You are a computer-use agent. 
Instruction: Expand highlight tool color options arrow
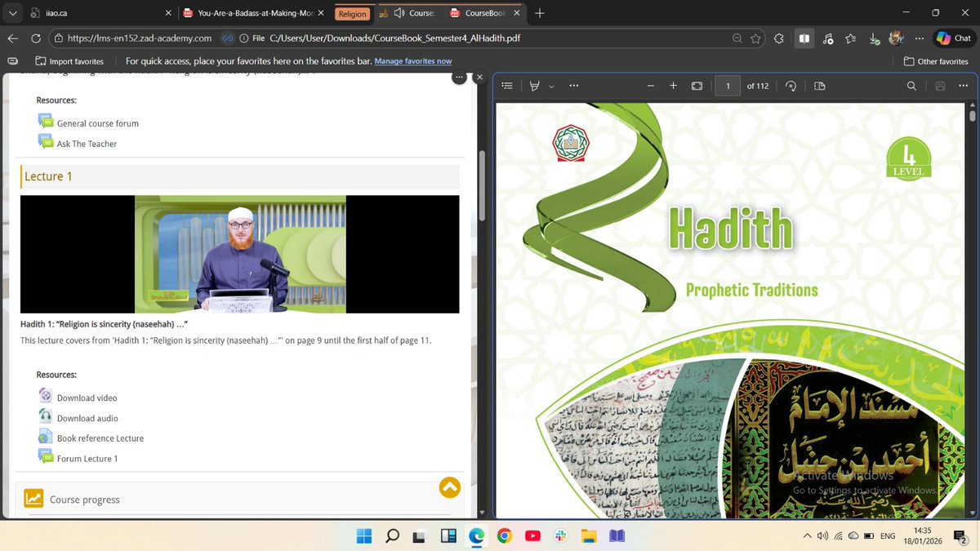click(x=551, y=86)
